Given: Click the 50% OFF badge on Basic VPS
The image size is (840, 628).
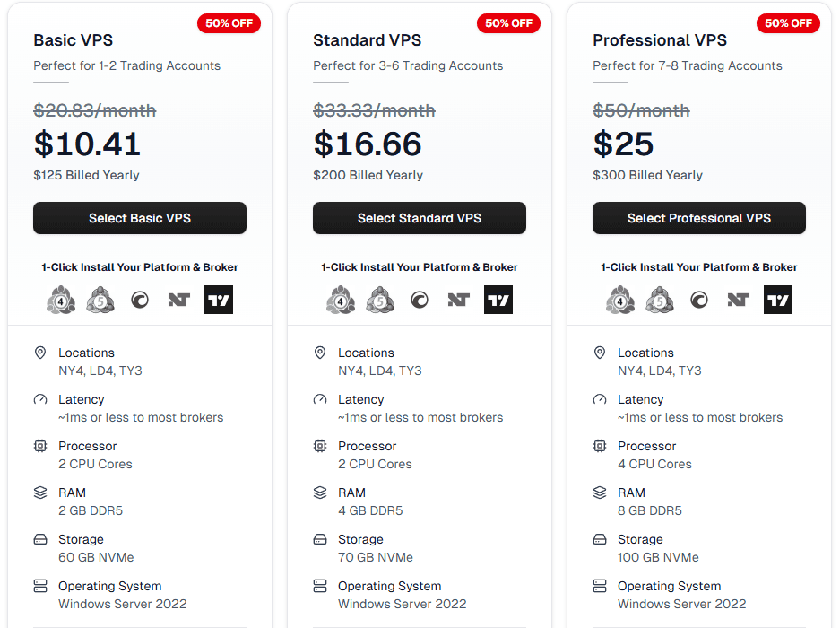Looking at the screenshot, I should coord(229,23).
